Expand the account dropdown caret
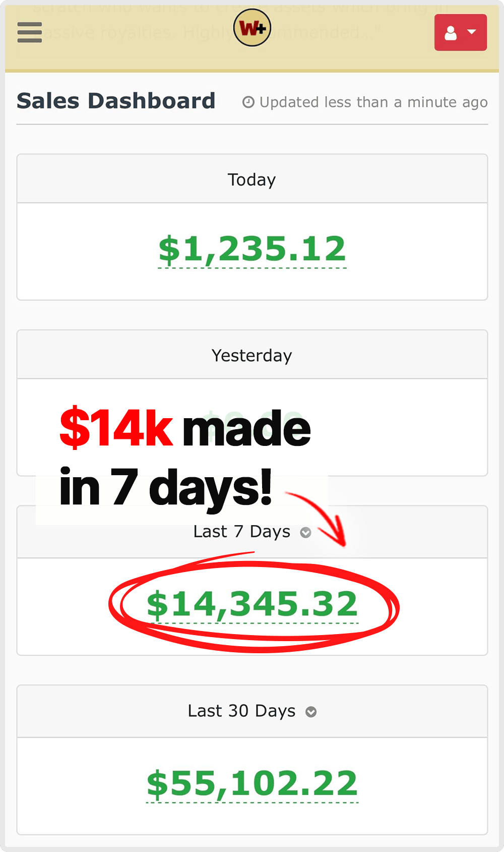The width and height of the screenshot is (504, 852). 472,32
